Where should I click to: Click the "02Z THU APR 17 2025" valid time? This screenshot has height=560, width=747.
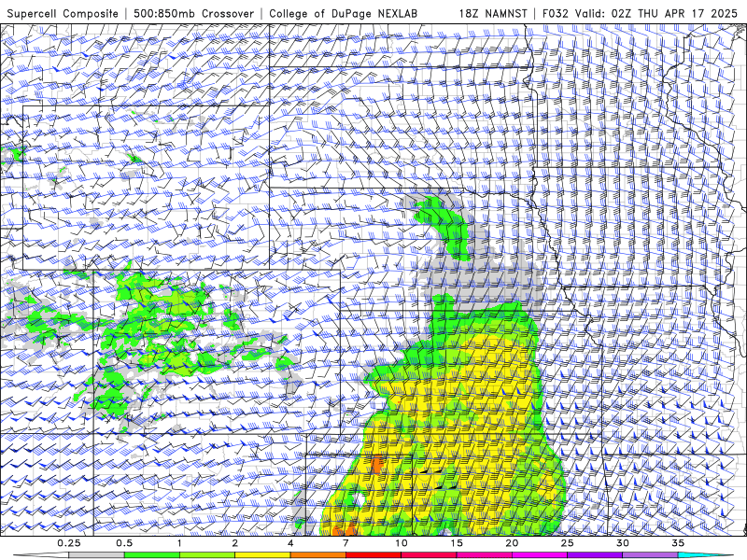pyautogui.click(x=674, y=13)
